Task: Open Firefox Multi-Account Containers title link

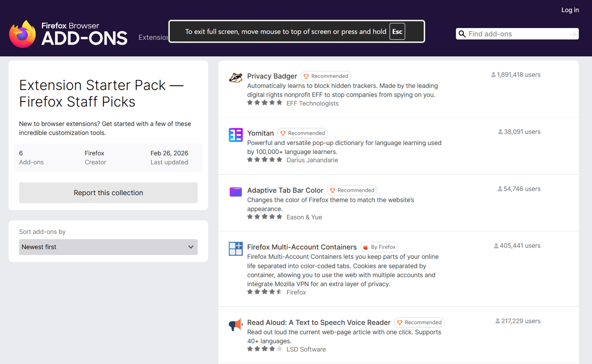Action: pyautogui.click(x=301, y=247)
